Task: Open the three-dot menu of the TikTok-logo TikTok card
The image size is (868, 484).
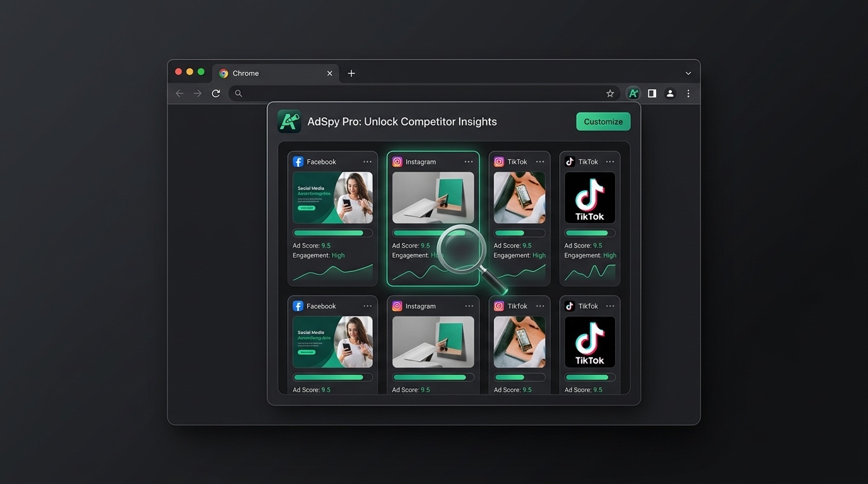Action: [610, 162]
